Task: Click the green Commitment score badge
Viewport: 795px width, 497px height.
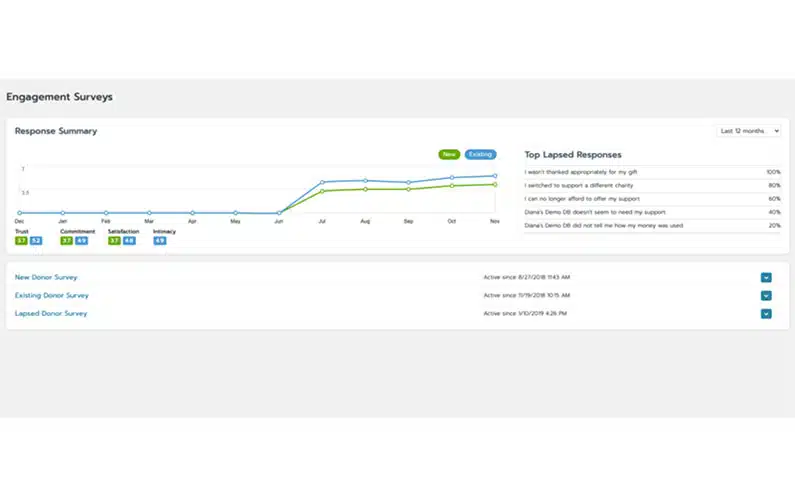Action: [67, 241]
